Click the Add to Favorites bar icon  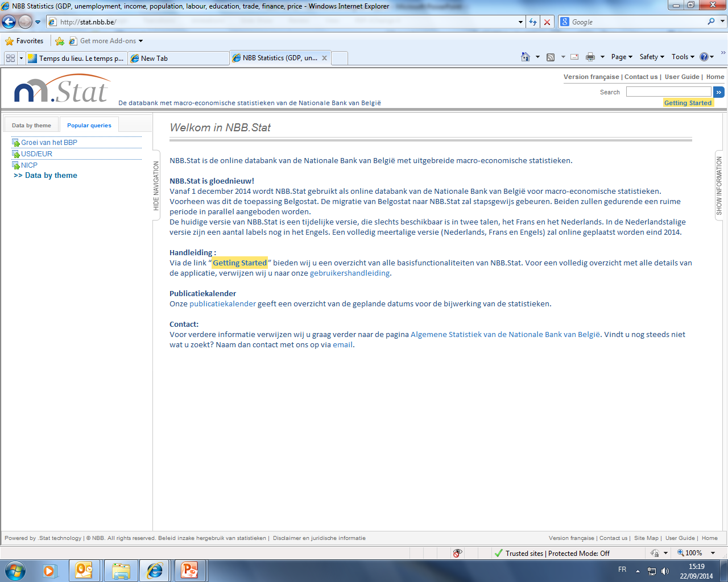click(60, 41)
